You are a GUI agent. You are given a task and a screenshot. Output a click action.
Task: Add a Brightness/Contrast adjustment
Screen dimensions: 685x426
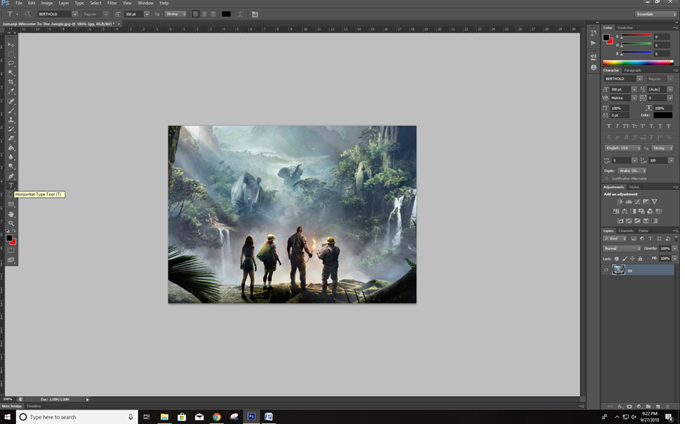click(x=620, y=202)
